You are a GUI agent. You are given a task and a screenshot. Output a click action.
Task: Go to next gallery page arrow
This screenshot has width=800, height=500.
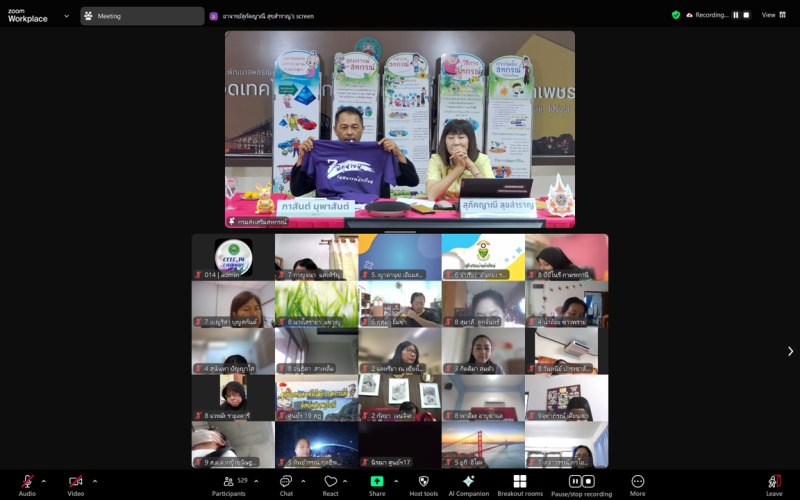790,351
